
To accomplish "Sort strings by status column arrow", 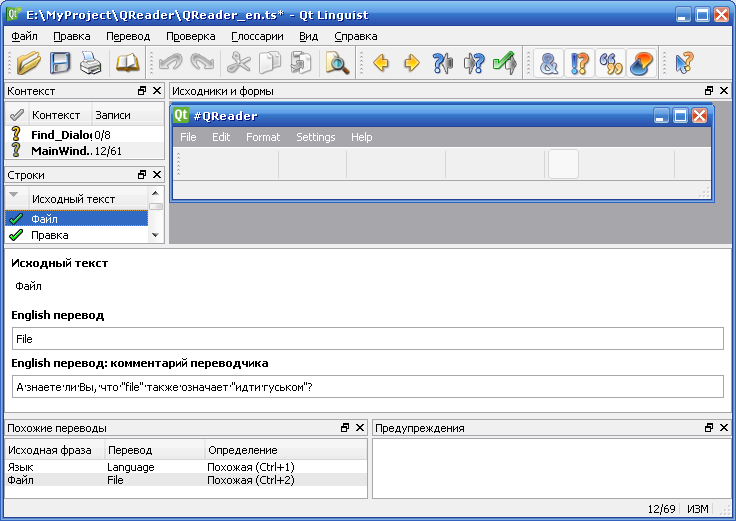I will pos(14,194).
